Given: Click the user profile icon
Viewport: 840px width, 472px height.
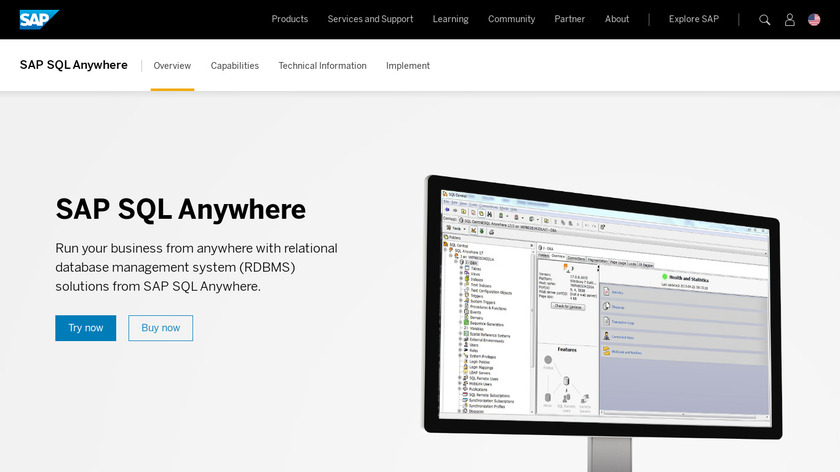Looking at the screenshot, I should click(x=790, y=19).
